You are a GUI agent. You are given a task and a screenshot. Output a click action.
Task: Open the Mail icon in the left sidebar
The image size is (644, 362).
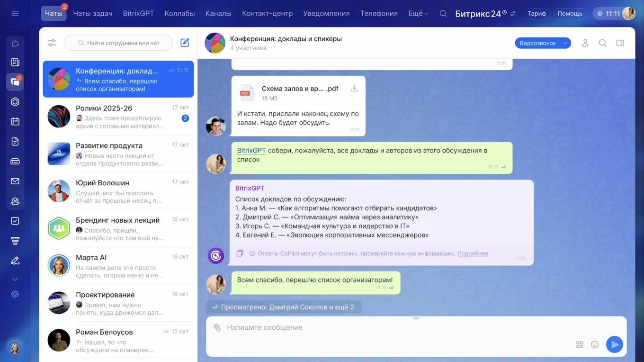[15, 181]
